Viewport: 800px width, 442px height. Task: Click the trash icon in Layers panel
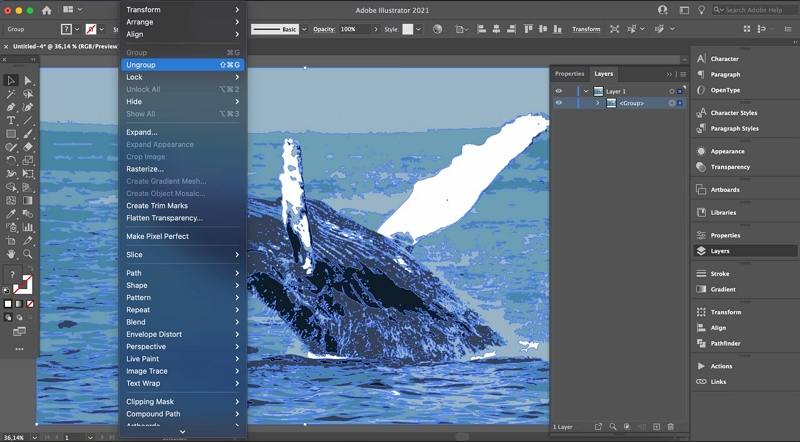(x=671, y=427)
